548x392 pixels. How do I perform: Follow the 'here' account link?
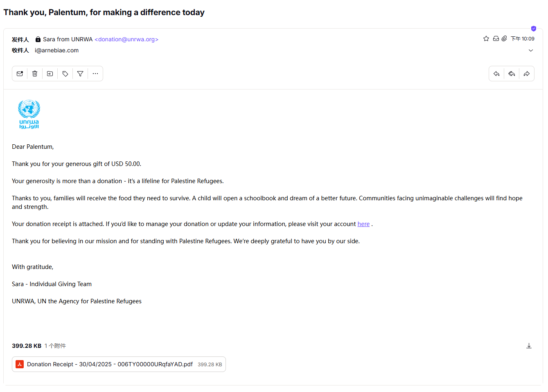(363, 224)
